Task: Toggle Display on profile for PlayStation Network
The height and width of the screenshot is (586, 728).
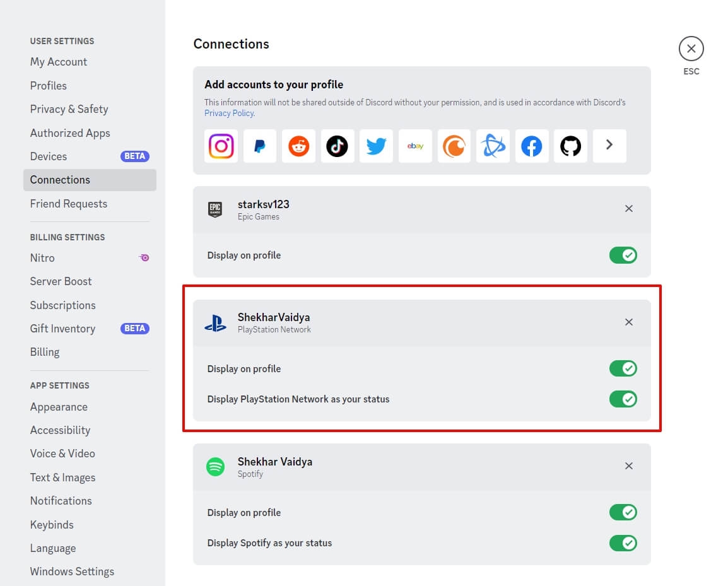Action: (x=623, y=368)
